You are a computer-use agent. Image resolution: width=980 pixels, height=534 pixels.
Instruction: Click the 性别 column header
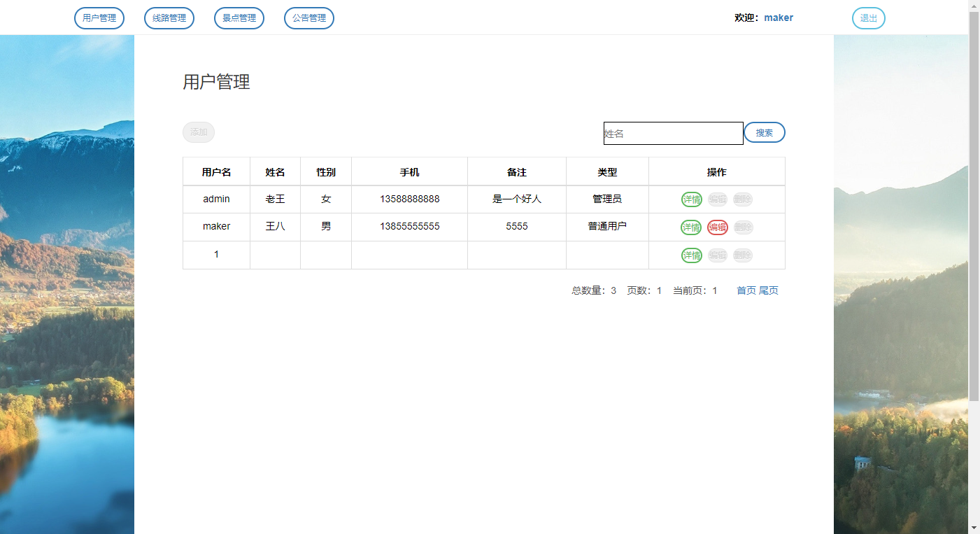[x=326, y=171]
